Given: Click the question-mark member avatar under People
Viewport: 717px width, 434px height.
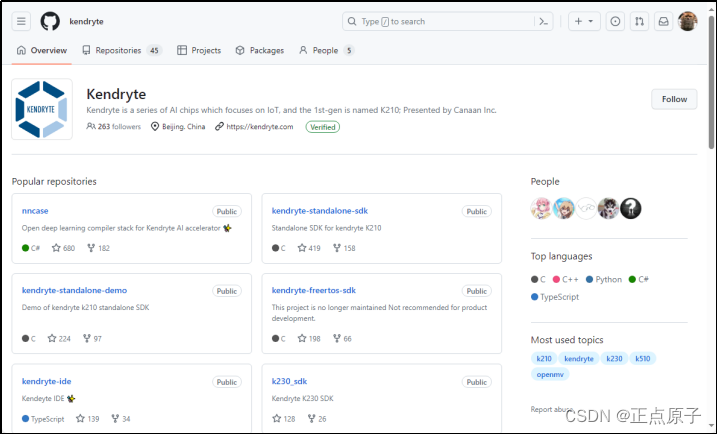Looking at the screenshot, I should point(631,209).
